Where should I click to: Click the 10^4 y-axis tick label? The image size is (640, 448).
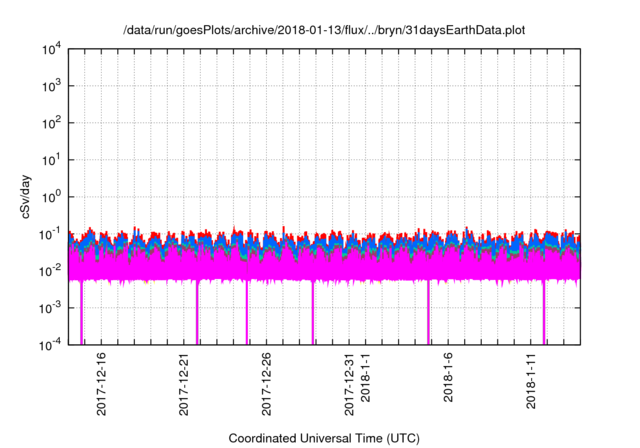52,50
